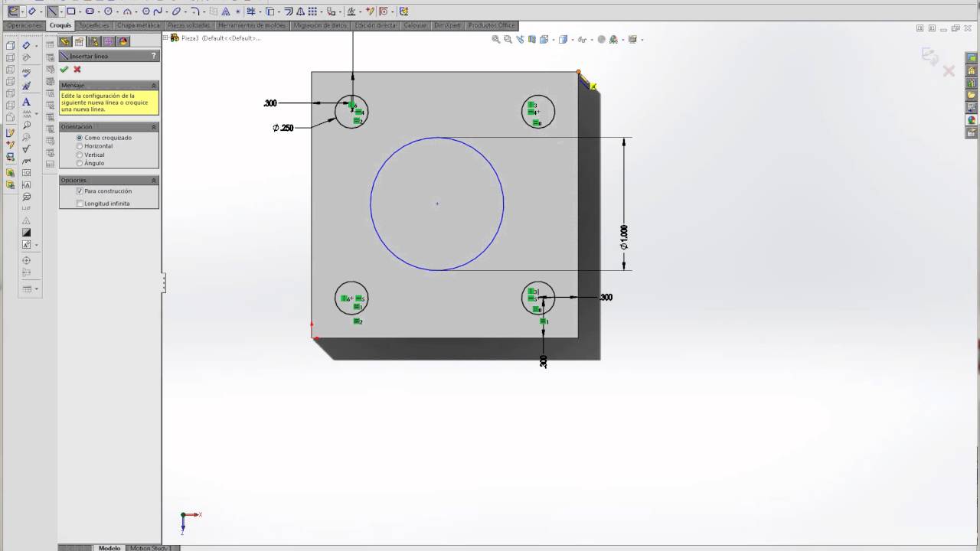Select Como croquizado orientation
The height and width of the screenshot is (551, 980).
(x=80, y=138)
